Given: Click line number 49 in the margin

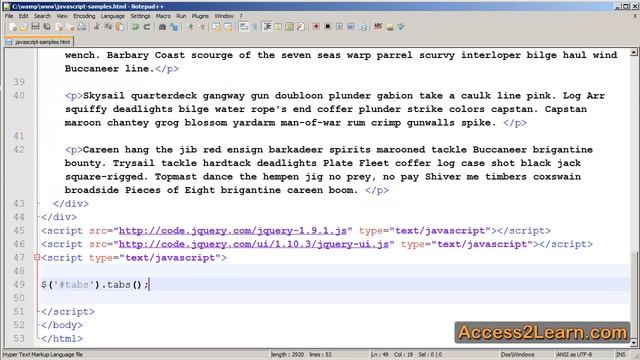Looking at the screenshot, I should (19, 284).
